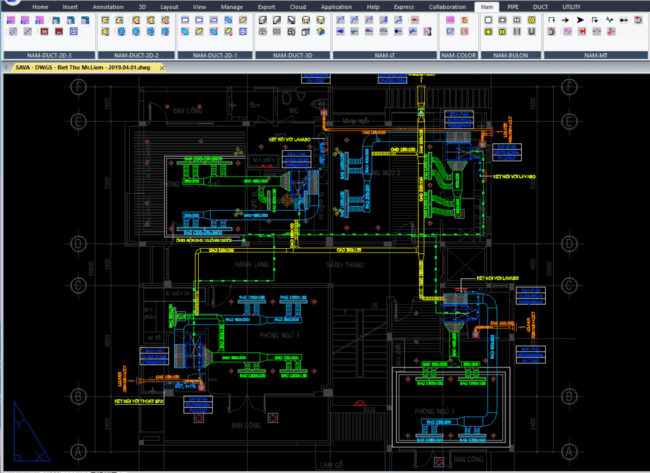This screenshot has width=650, height=473.
Task: Expand the NAM-DUCT-2D-3 panel title
Action: pyautogui.click(x=49, y=55)
